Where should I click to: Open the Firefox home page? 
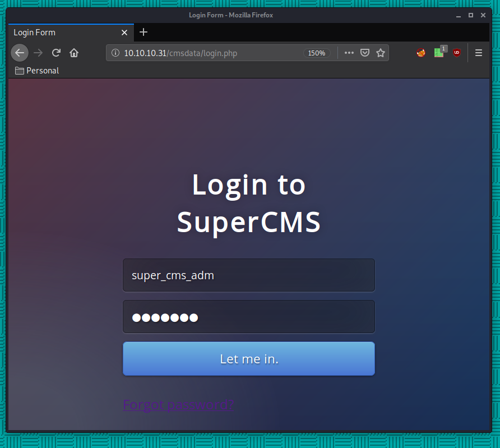click(74, 53)
